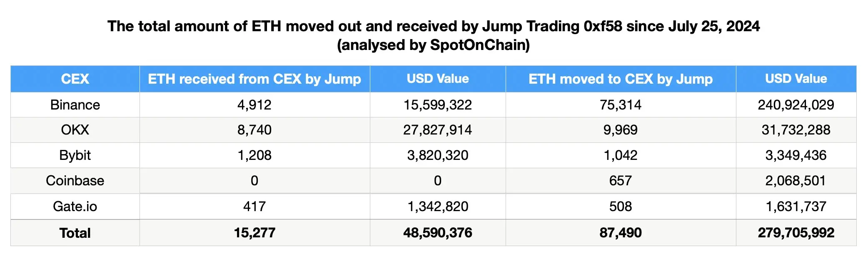Click the 8,740 cell in OKX row

click(254, 130)
